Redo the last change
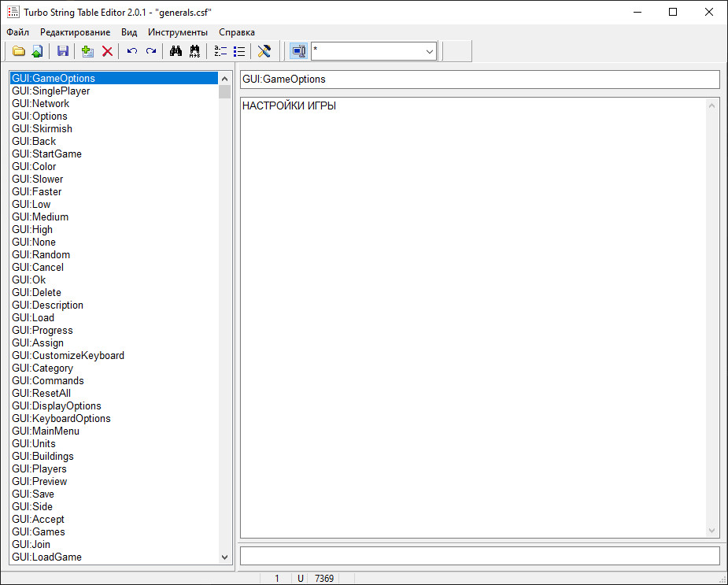 tap(151, 51)
